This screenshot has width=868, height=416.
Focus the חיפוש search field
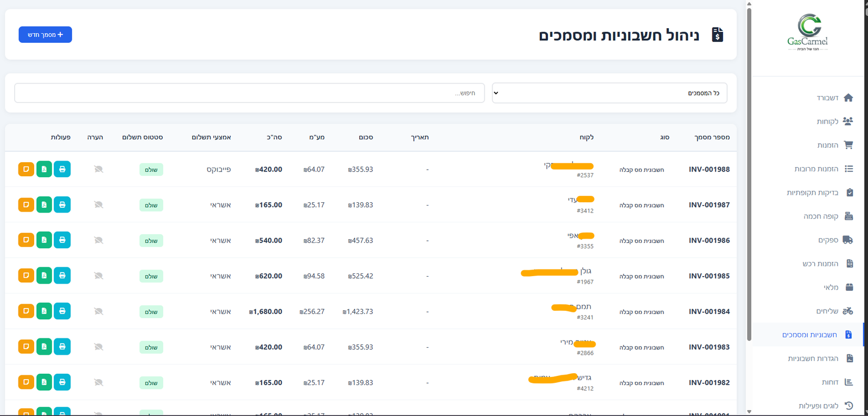250,93
